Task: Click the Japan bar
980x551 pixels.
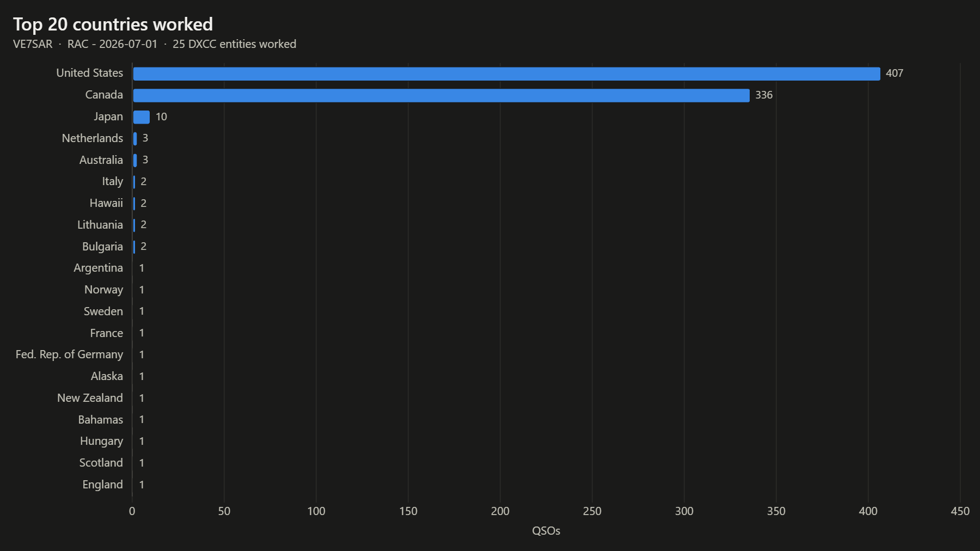Action: pos(142,117)
